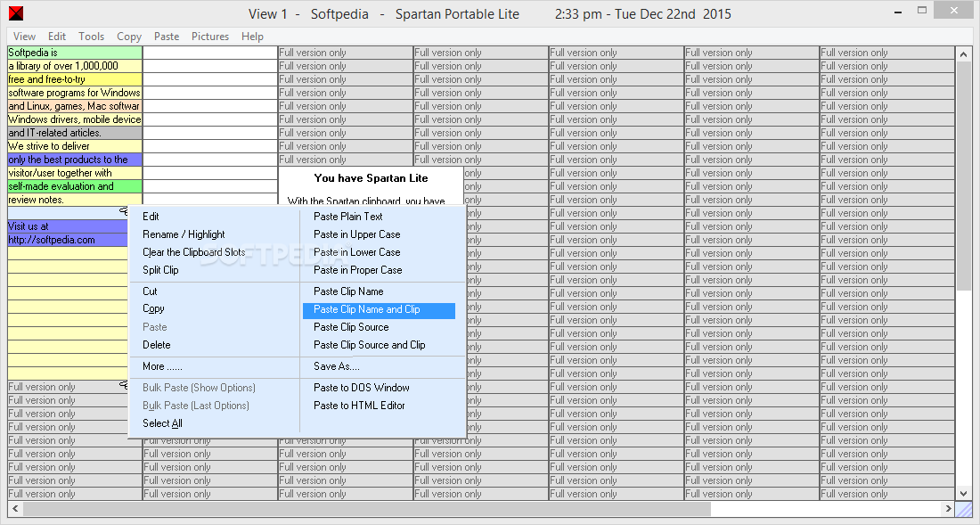Select green clip 'self-made evaluation and'
Image resolution: width=980 pixels, height=525 pixels.
pos(75,186)
